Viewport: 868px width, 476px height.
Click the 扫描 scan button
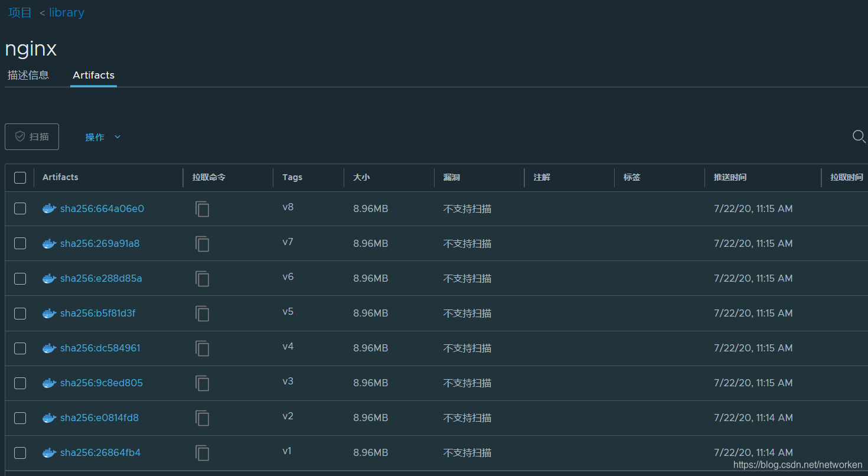click(32, 136)
